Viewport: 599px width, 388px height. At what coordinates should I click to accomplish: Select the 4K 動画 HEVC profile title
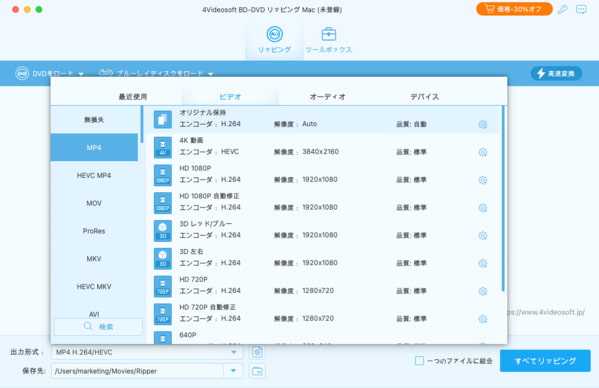191,141
